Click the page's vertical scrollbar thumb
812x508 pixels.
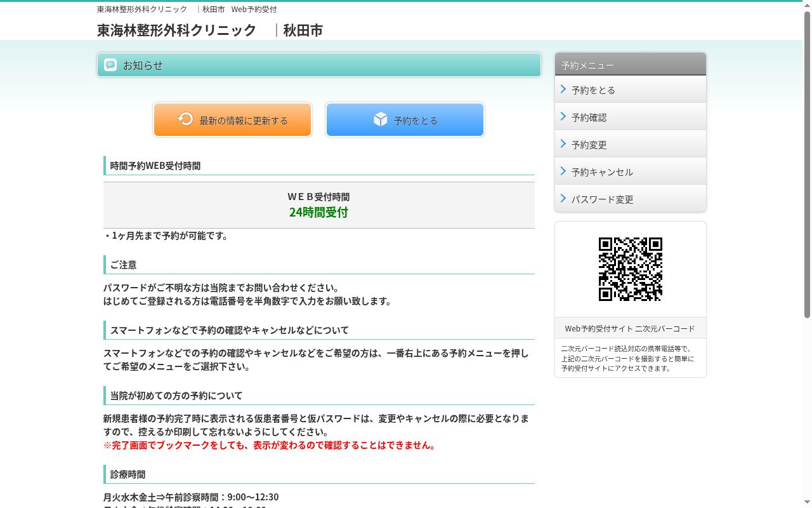pyautogui.click(x=807, y=165)
